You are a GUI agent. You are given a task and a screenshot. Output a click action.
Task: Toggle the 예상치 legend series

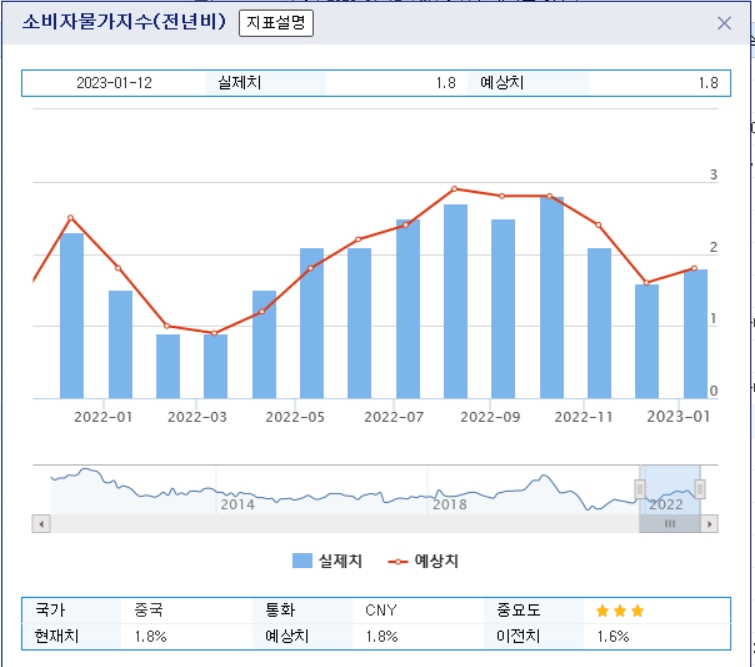coord(423,561)
